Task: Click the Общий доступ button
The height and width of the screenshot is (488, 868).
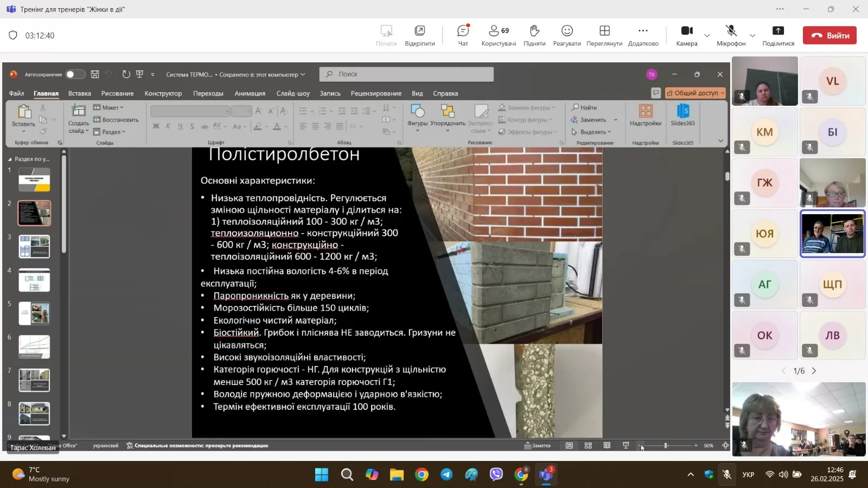Action: [695, 93]
